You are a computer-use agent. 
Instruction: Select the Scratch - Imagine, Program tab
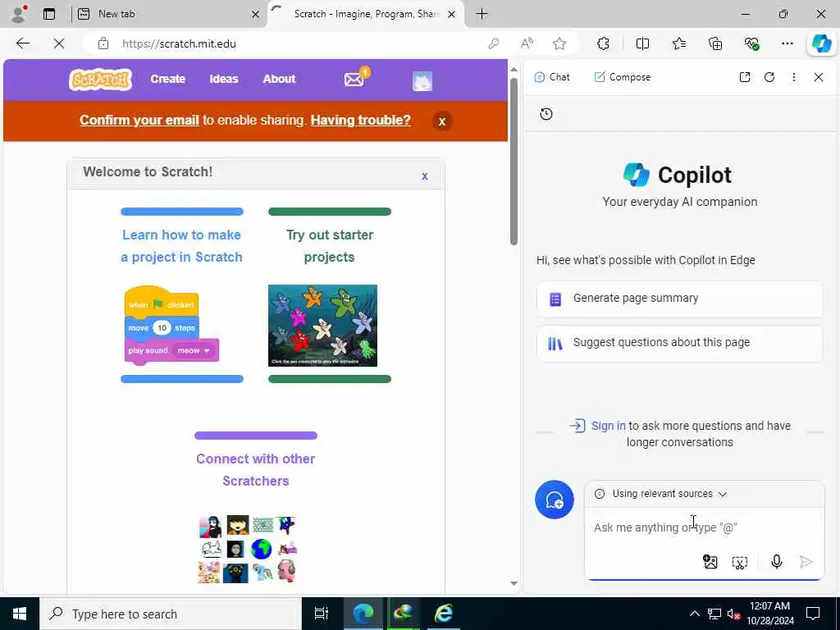366,15
